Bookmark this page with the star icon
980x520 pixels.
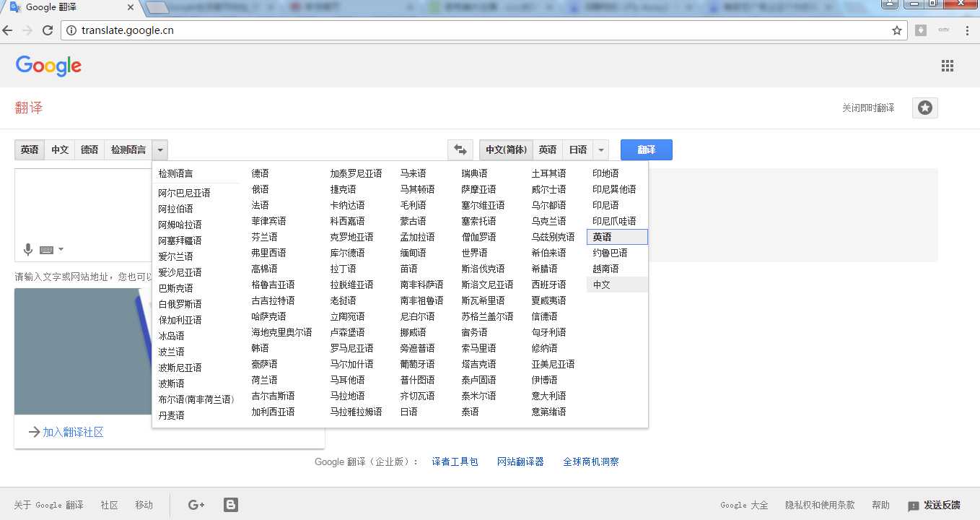pos(897,30)
